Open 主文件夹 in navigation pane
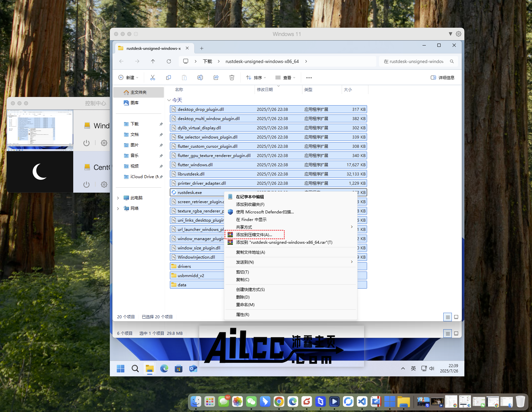Image resolution: width=532 pixels, height=412 pixels. point(139,92)
